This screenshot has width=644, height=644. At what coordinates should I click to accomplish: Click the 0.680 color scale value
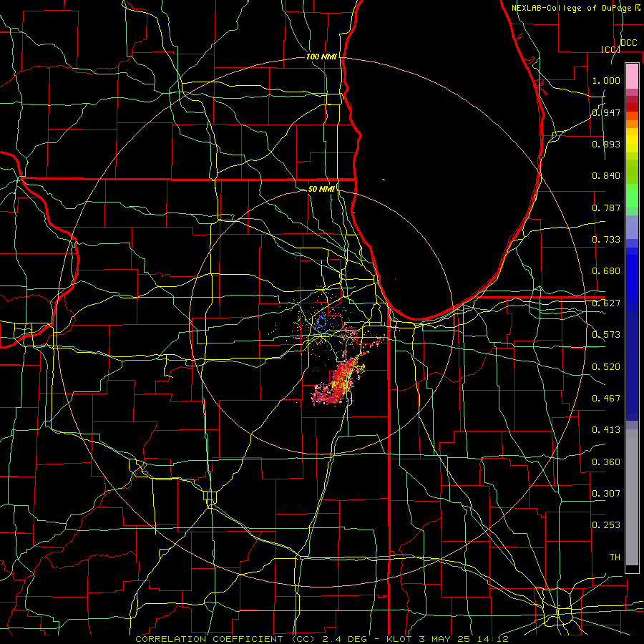606,271
